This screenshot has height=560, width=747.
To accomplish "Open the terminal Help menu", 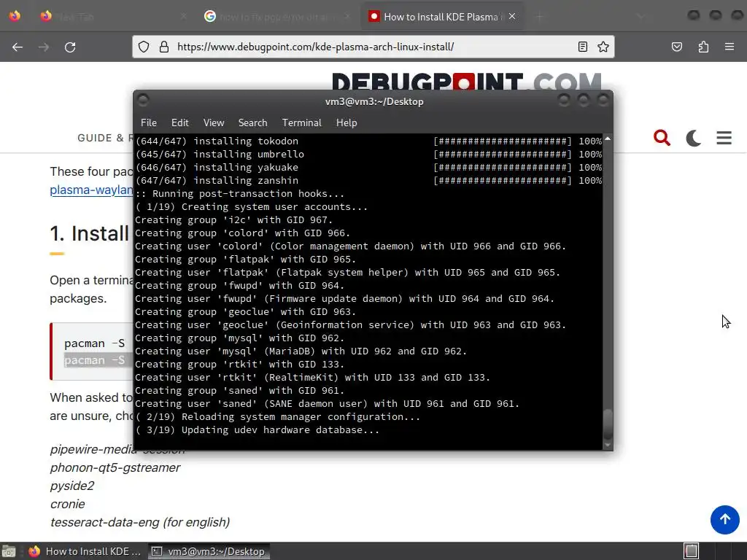I will click(347, 122).
